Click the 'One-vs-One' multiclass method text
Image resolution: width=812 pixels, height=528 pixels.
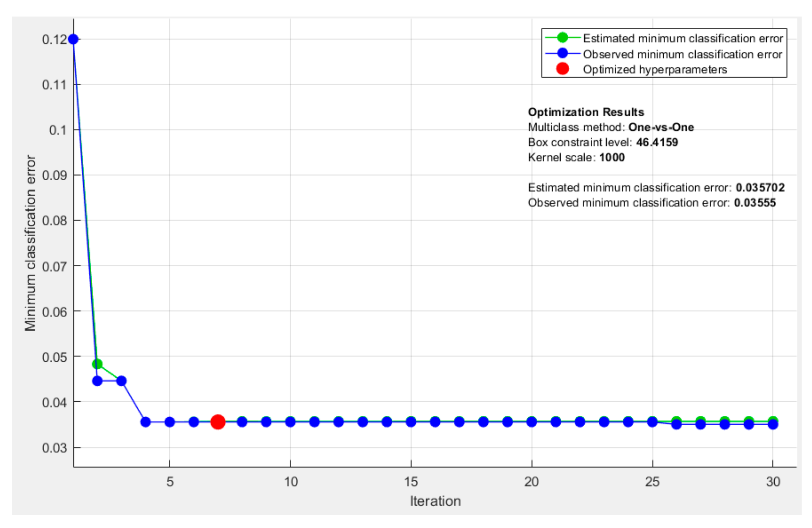[661, 127]
